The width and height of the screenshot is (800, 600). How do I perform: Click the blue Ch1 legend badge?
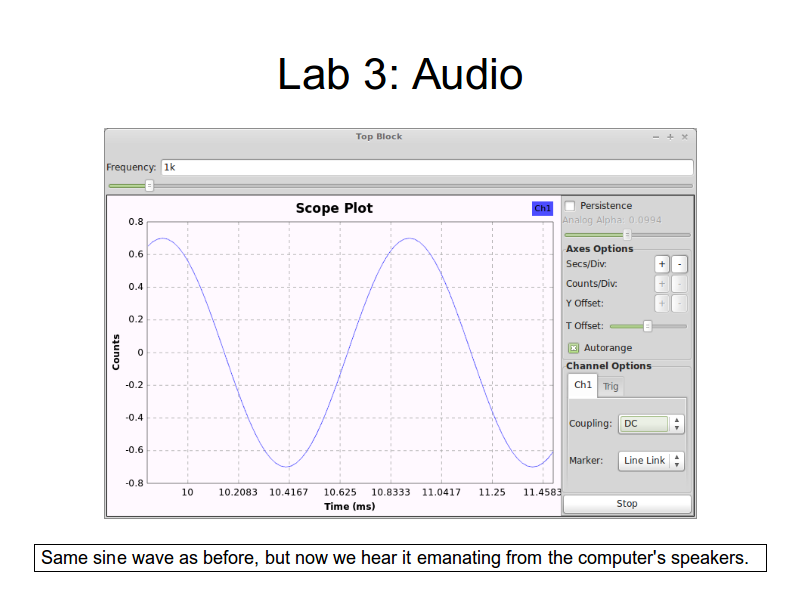542,208
